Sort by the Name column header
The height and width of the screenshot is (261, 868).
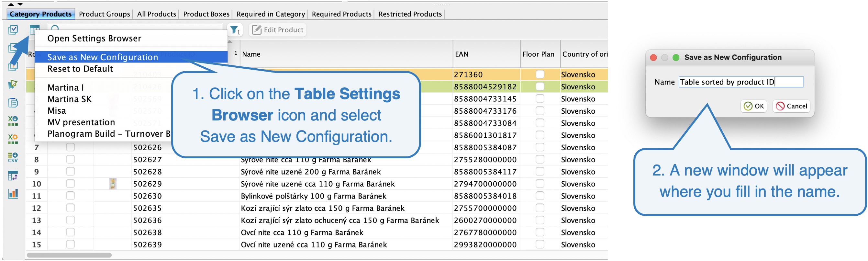(346, 54)
